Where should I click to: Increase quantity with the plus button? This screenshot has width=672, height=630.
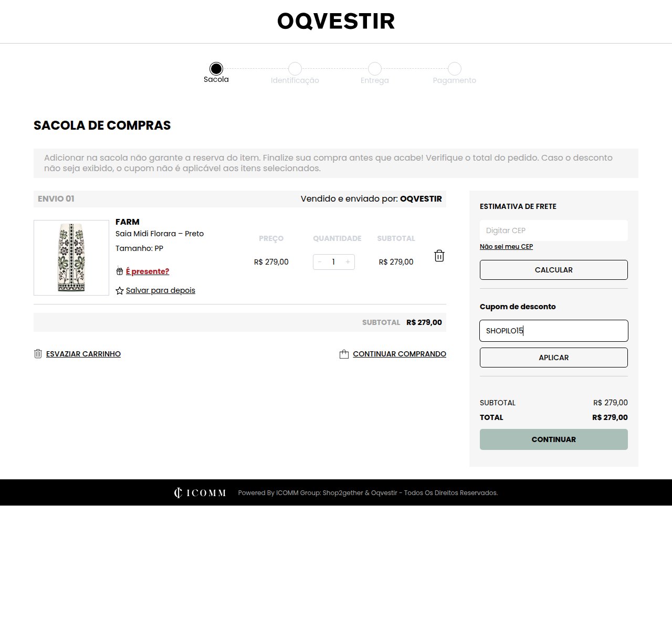348,262
